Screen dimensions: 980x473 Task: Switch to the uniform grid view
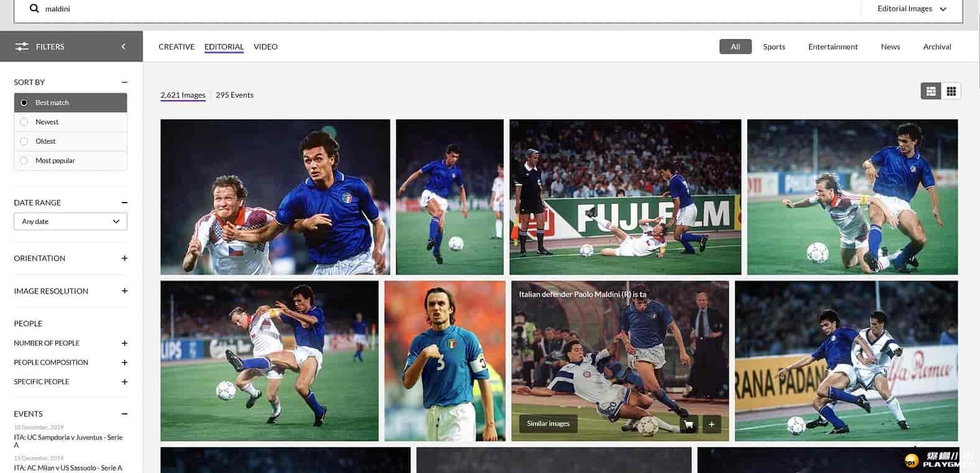(x=951, y=91)
